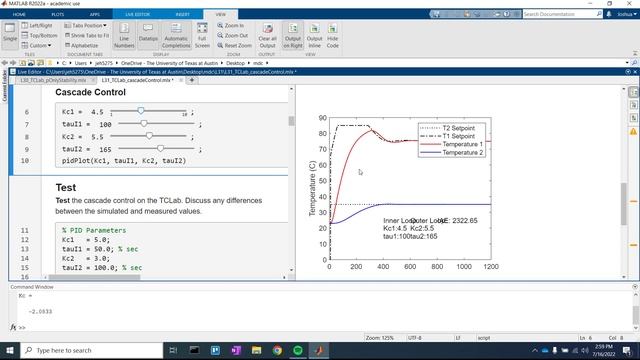The image size is (640, 360).
Task: Open the HOME ribbon tab
Action: 19,14
